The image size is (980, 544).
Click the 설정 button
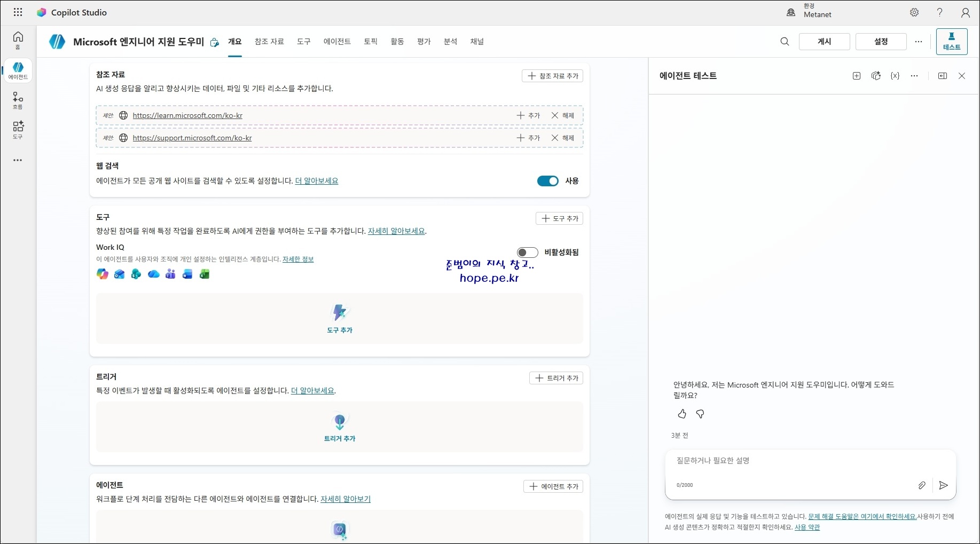point(881,42)
